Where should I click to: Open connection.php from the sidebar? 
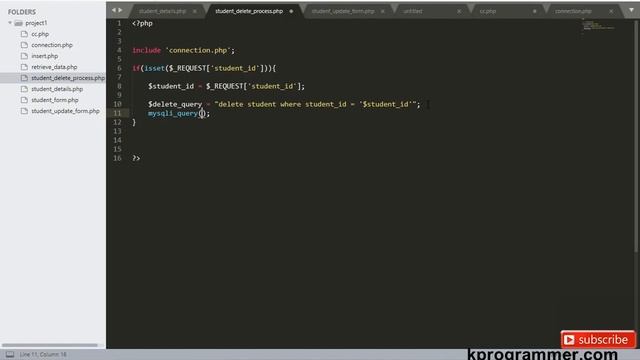click(52, 45)
